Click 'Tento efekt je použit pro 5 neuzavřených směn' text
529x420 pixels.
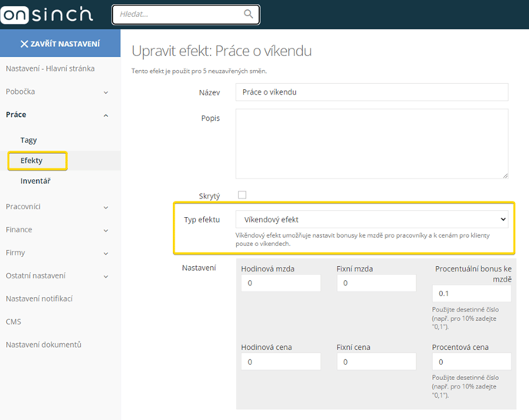(x=199, y=71)
